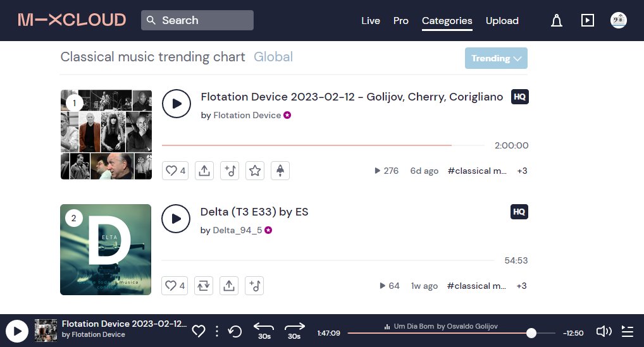Expand the +3 tags on Flotation Device show
This screenshot has height=347, width=644.
[522, 171]
